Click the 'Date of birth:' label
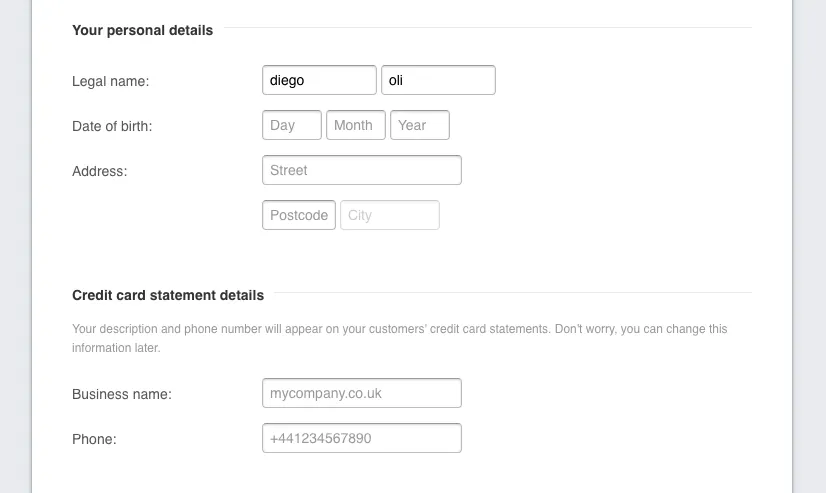Screen dimensions: 826x493 [112, 126]
